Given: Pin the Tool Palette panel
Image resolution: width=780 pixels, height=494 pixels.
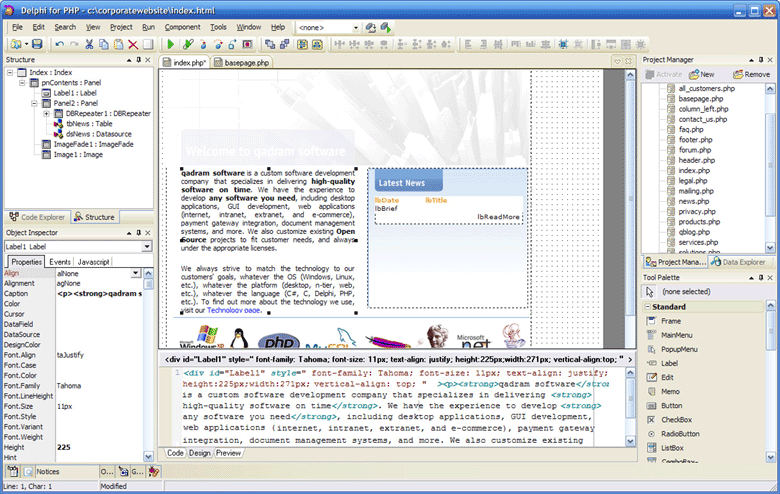Looking at the screenshot, I should tap(761, 278).
